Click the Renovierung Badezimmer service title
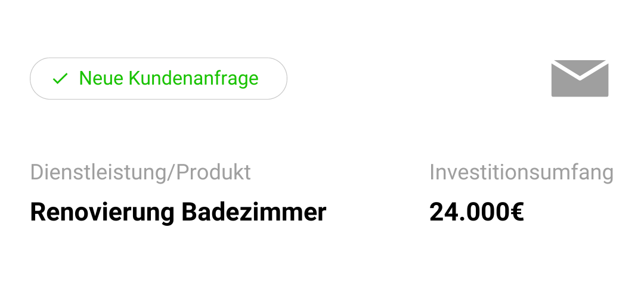Screen dimensions: 644x298 [178, 213]
